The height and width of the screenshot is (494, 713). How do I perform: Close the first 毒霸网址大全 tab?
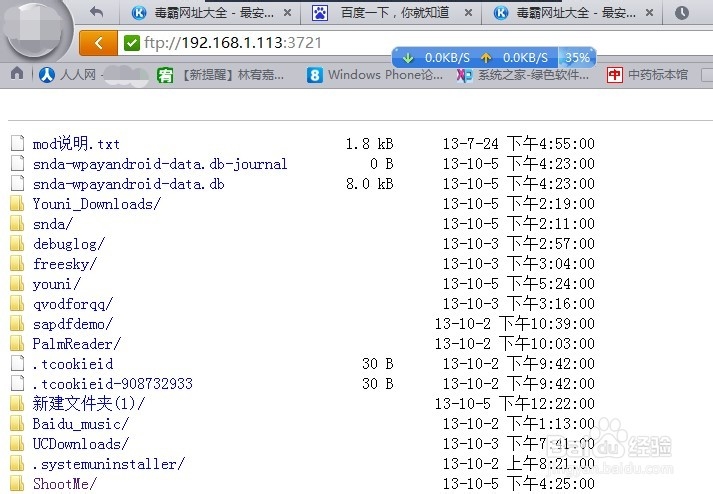(x=287, y=13)
